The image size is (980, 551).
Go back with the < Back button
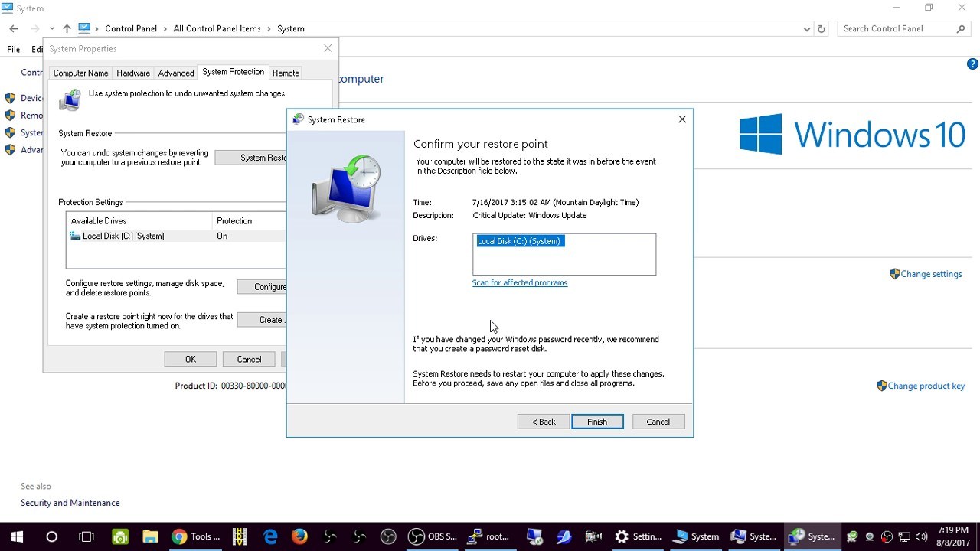[x=544, y=422]
